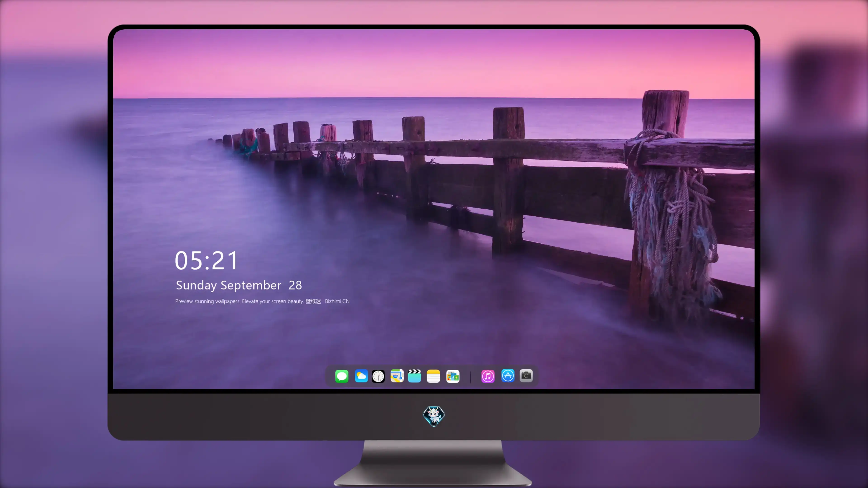
Task: Open the Clock app icon in dock
Action: (x=378, y=376)
